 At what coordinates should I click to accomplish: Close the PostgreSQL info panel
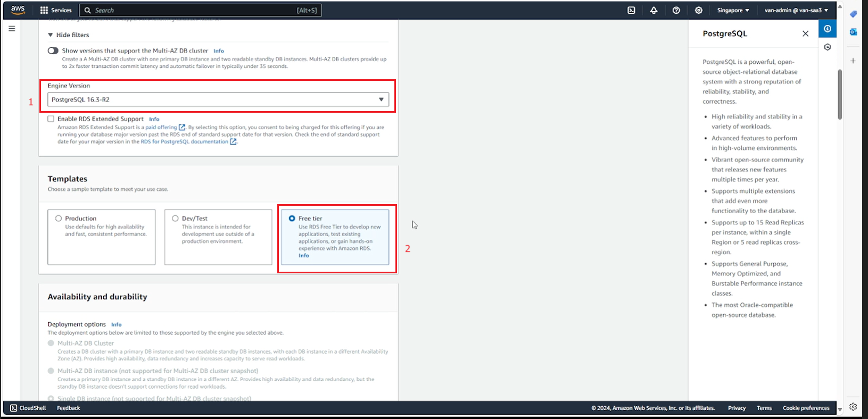[x=805, y=33]
